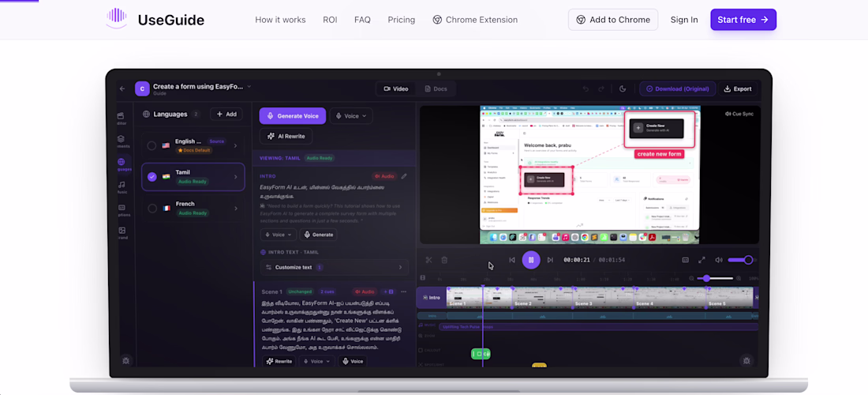This screenshot has width=868, height=395.
Task: Click the Add to Chrome button
Action: click(613, 20)
